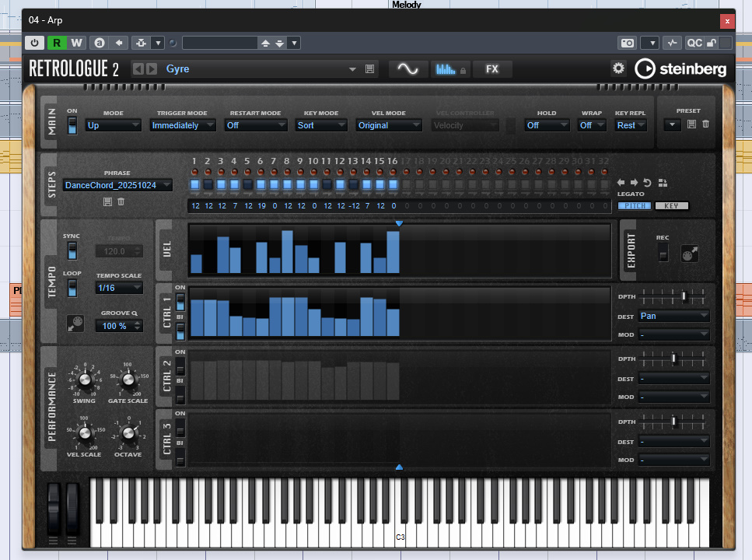Open the plug-in settings gear
This screenshot has height=560, width=752.
coord(618,68)
